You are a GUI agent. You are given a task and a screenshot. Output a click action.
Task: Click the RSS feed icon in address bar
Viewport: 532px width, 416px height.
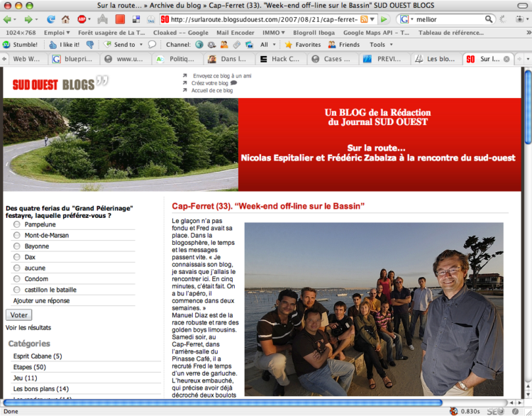click(x=364, y=19)
